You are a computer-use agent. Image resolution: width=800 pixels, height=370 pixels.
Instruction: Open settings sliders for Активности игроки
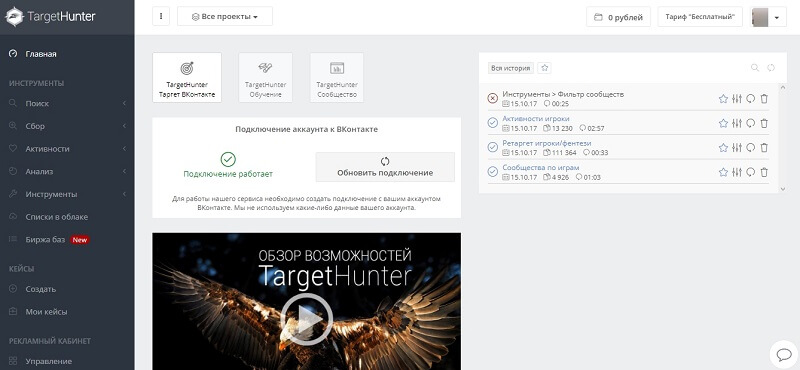click(x=737, y=123)
